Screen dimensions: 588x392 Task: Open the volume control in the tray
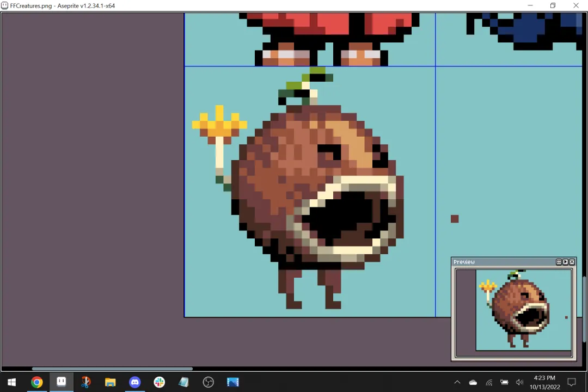519,382
